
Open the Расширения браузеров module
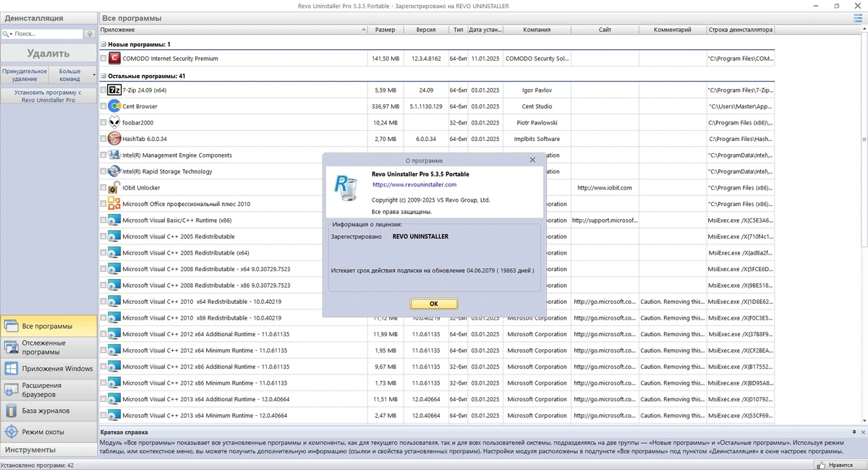(x=48, y=390)
